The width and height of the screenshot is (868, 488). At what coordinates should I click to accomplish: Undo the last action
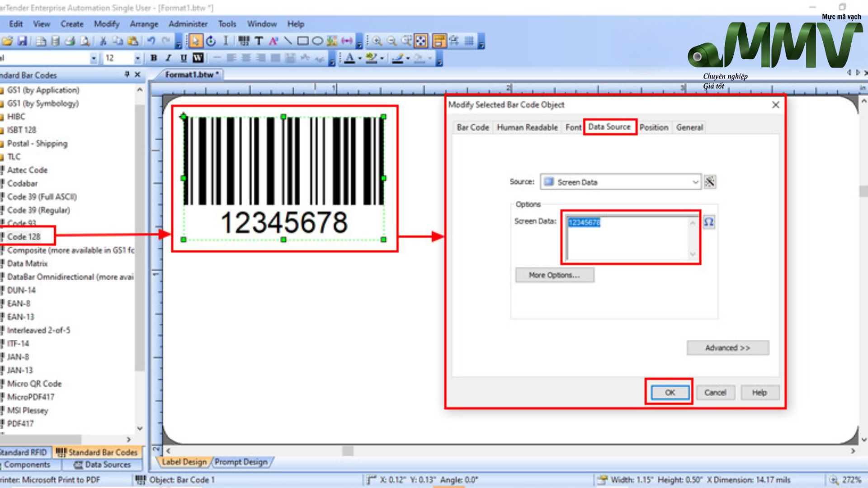coord(151,41)
